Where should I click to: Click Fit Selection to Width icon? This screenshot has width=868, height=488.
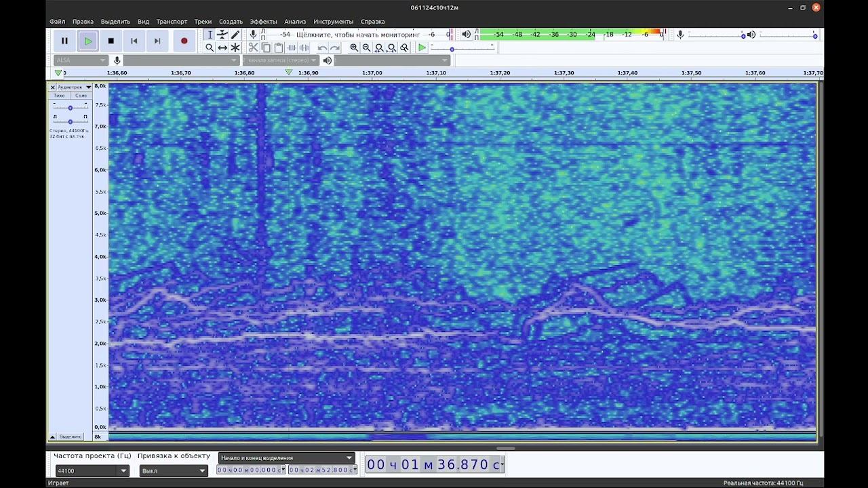tap(379, 47)
